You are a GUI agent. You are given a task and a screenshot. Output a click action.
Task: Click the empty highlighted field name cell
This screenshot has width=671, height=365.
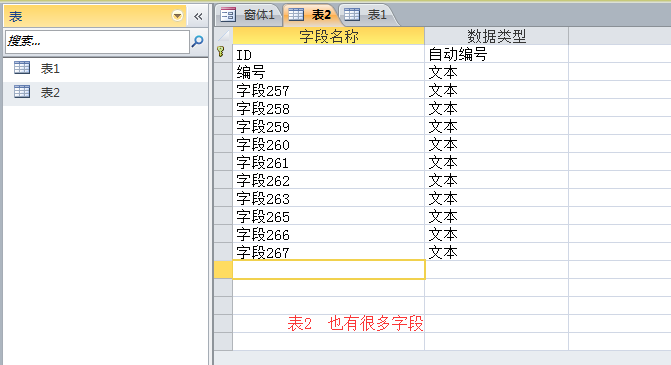[x=329, y=270]
